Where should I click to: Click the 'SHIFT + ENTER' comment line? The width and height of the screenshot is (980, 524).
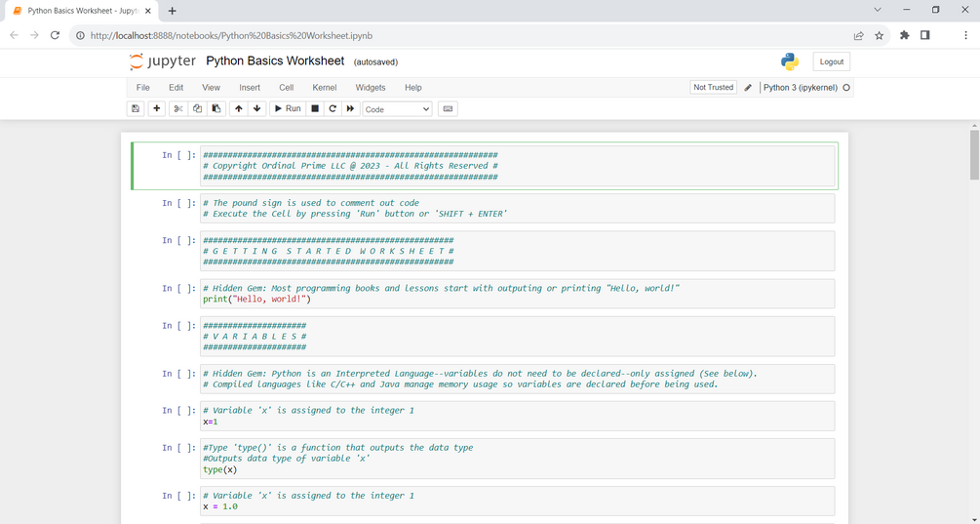(x=355, y=214)
